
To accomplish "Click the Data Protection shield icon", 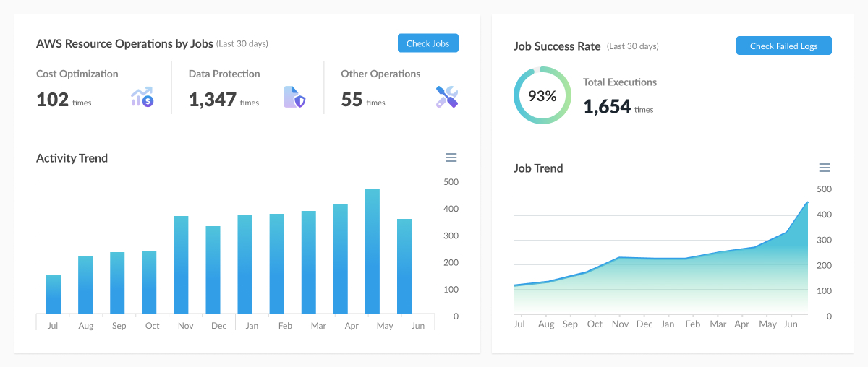I will [294, 97].
